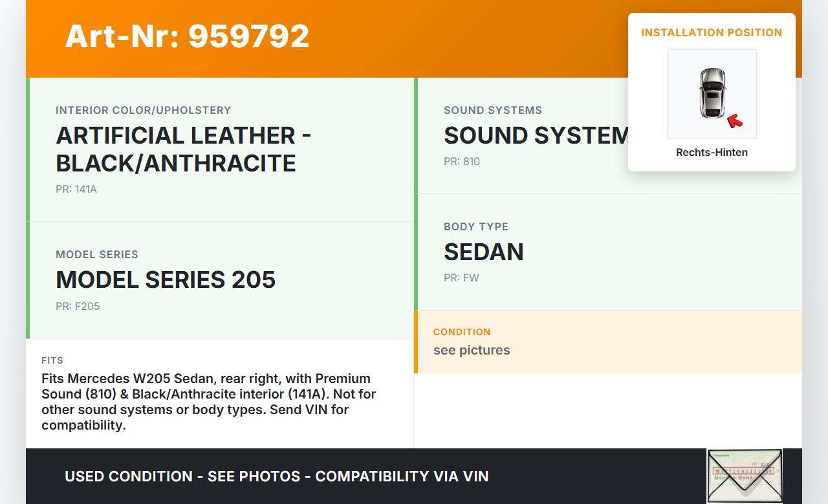Click the red arrow position marker

coord(734,120)
